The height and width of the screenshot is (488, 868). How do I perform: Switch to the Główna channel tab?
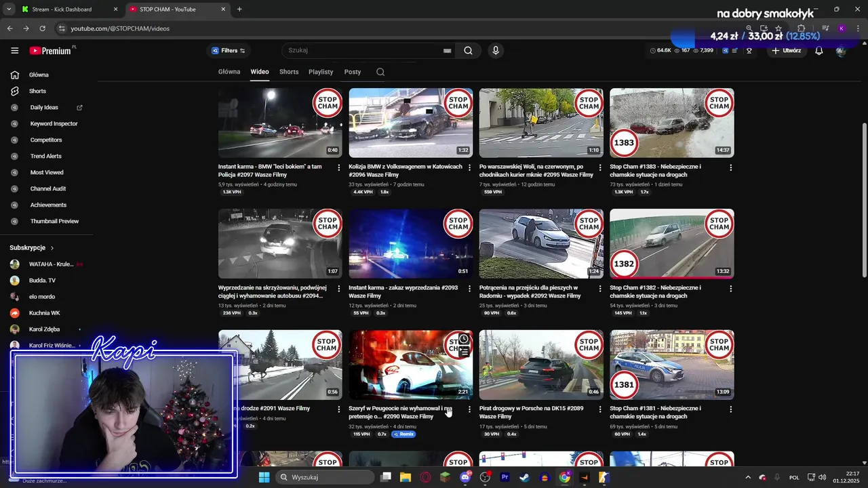pyautogui.click(x=229, y=72)
